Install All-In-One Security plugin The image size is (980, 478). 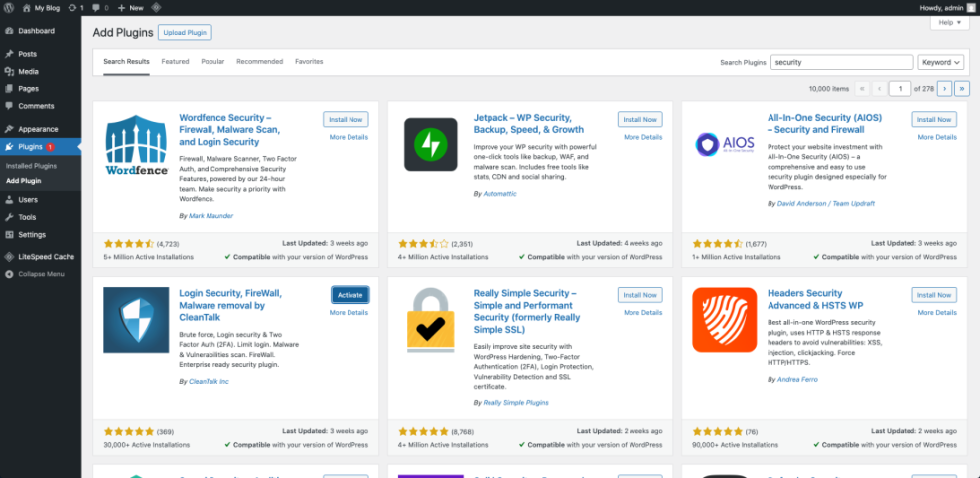pyautogui.click(x=934, y=119)
